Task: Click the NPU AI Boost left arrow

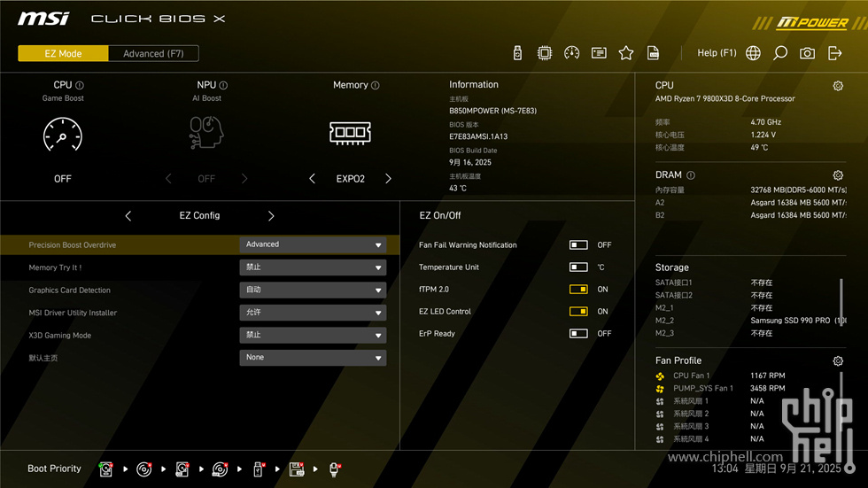Action: (x=168, y=179)
